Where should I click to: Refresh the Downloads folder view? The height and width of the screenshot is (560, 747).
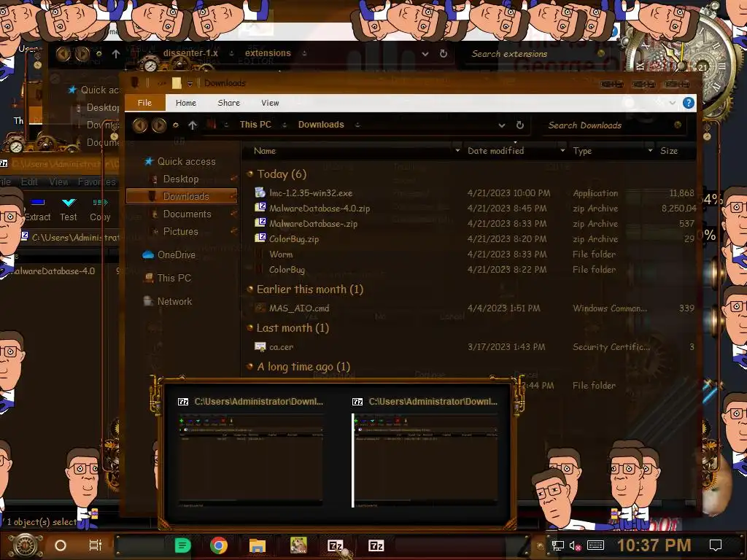[519, 125]
